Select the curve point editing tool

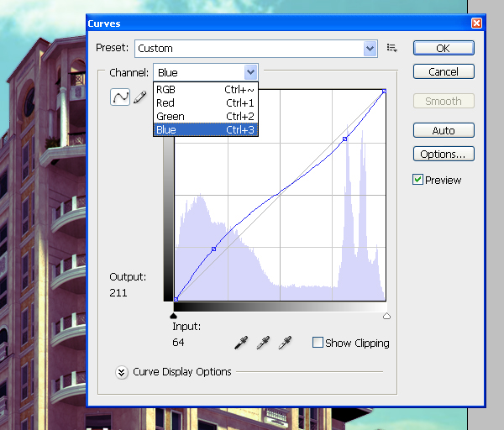[x=120, y=97]
